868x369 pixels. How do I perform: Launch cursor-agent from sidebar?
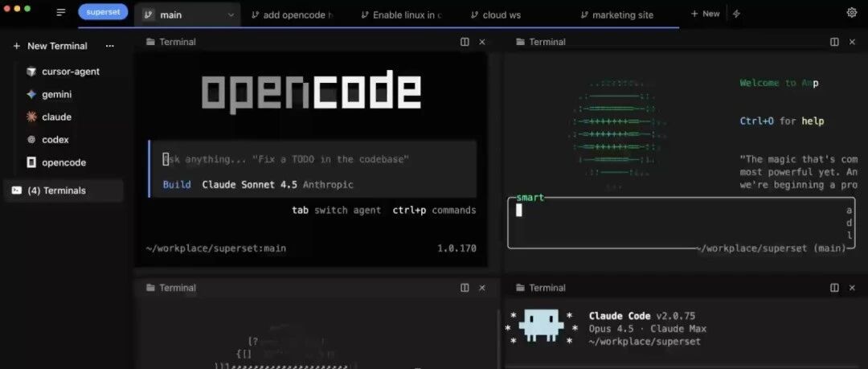coord(71,72)
